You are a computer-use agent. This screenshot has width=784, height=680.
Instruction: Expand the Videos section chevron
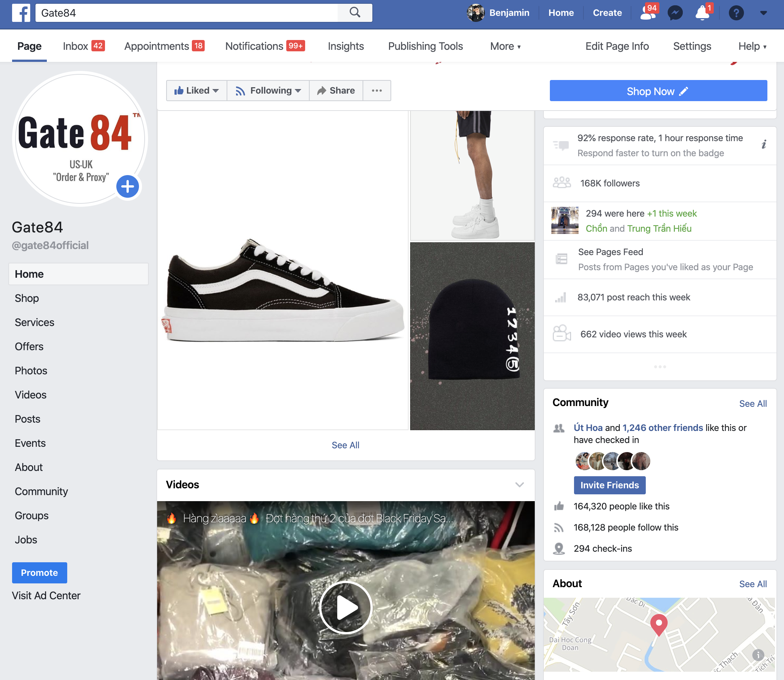point(519,485)
